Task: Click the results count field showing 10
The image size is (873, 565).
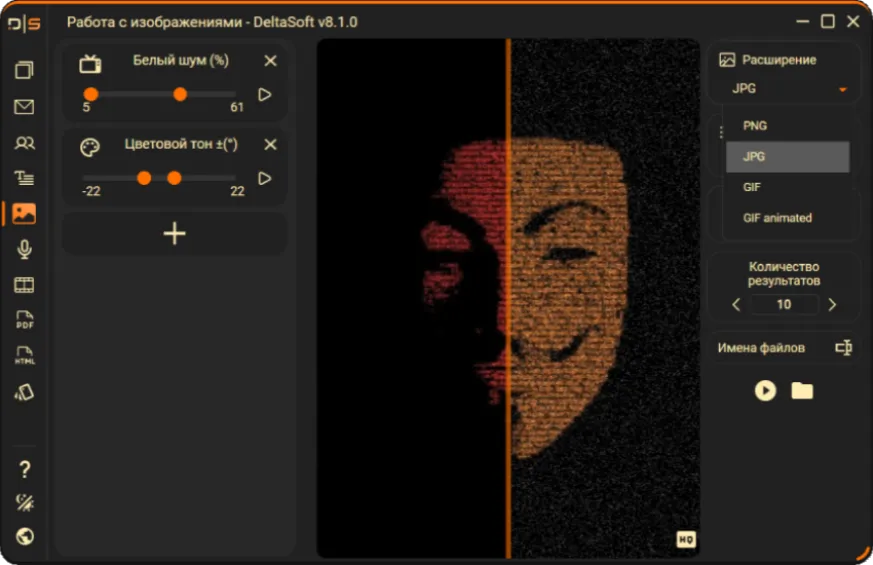Action: (784, 304)
